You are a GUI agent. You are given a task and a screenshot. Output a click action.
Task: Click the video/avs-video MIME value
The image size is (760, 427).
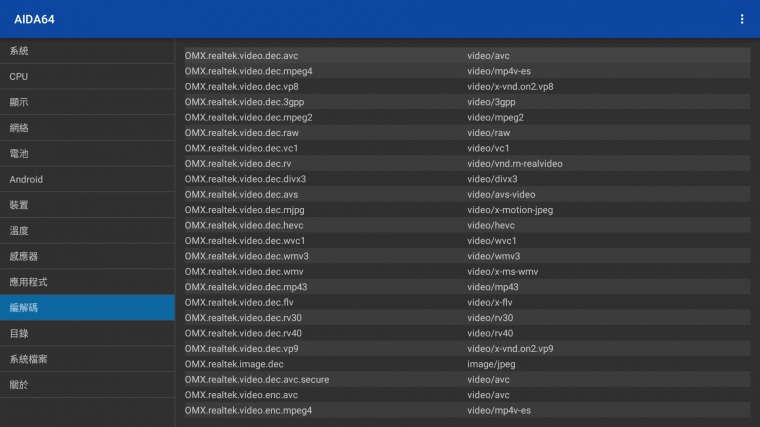coord(501,194)
